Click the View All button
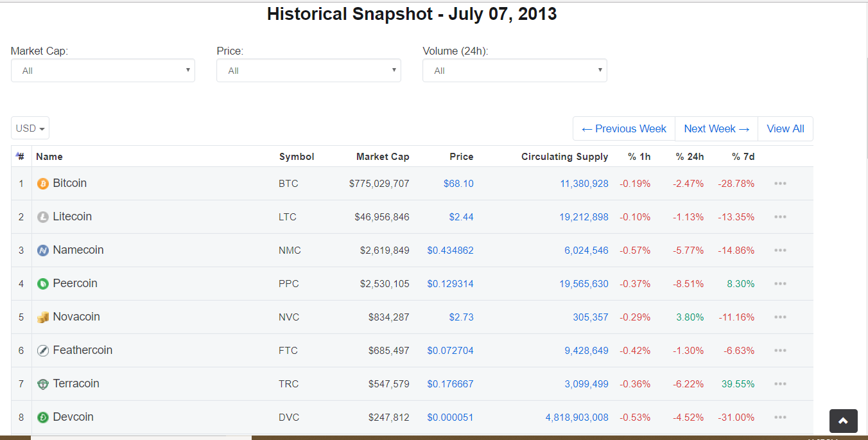 click(x=785, y=128)
